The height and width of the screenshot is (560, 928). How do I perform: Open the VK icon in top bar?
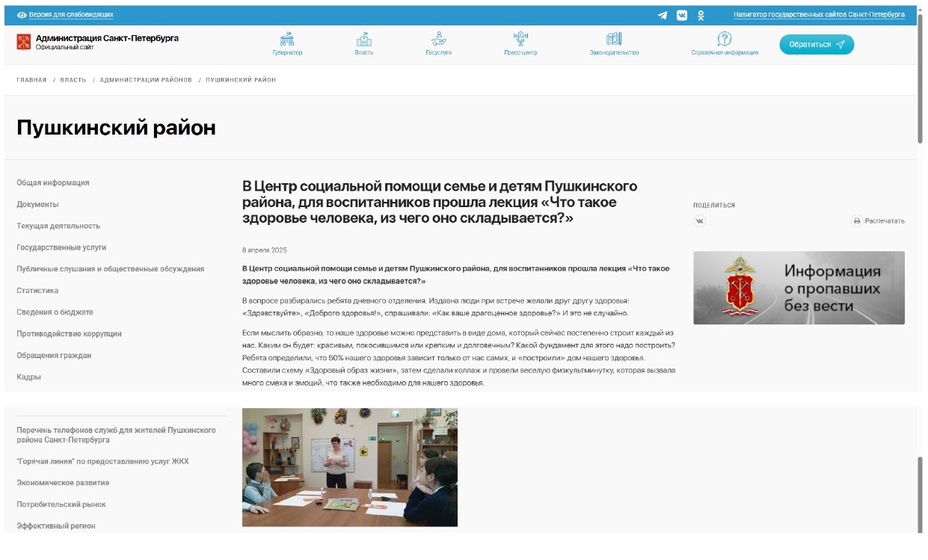[x=682, y=15]
